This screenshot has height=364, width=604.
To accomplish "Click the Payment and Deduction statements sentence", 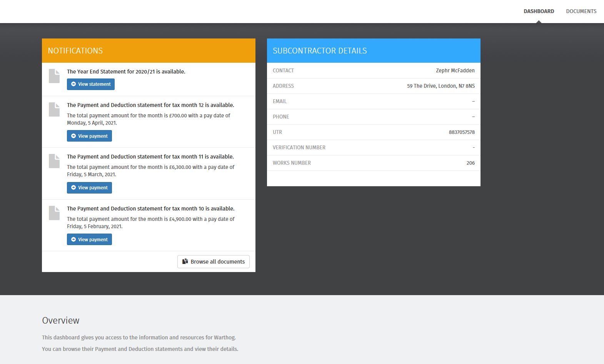I will 140,349.
